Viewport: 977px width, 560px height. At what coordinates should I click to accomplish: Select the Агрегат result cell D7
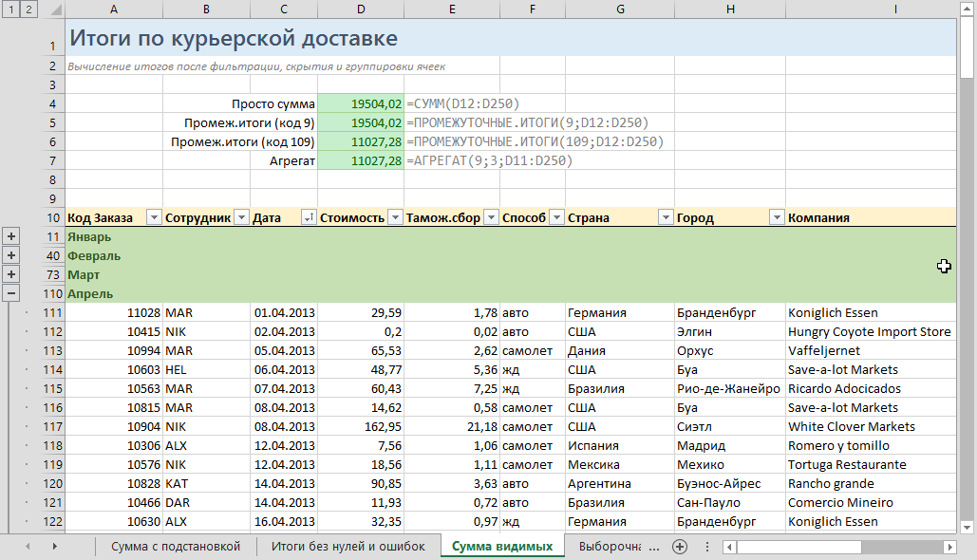tap(361, 160)
